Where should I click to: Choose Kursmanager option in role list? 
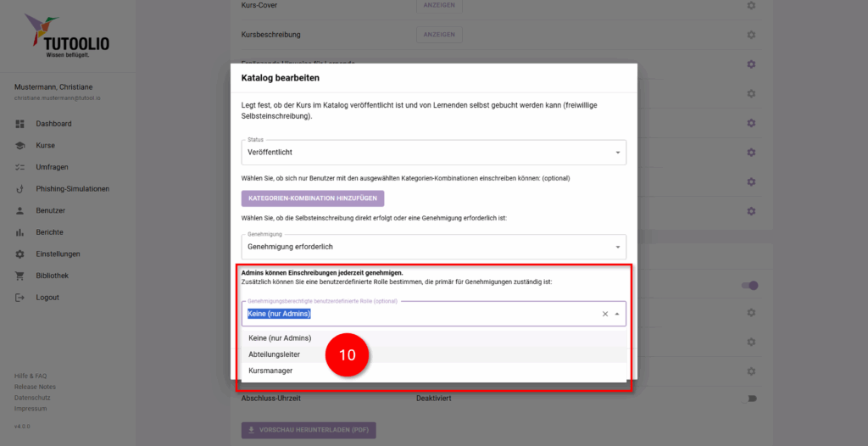click(270, 371)
